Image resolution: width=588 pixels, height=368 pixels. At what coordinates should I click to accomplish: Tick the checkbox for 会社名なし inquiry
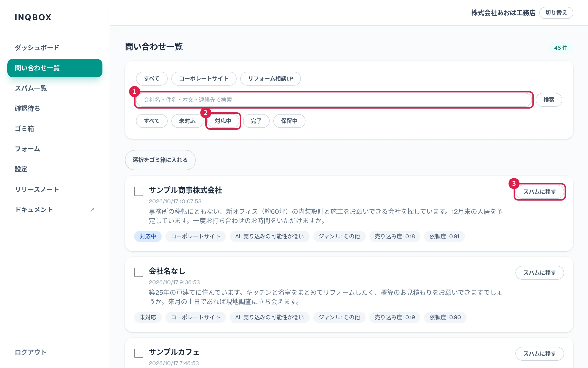139,272
